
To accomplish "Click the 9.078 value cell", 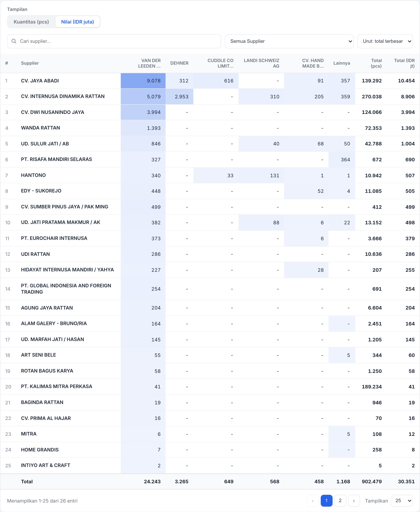I will coord(143,81).
